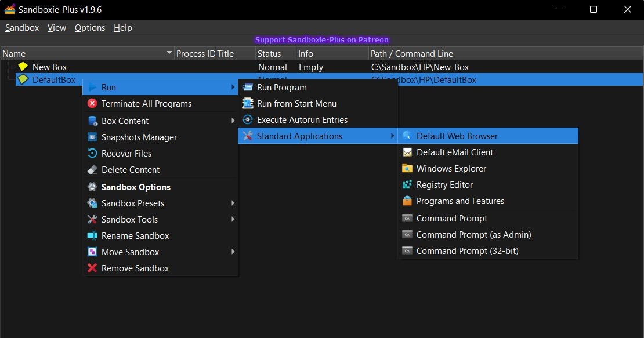Click the red Terminate All Programs icon
This screenshot has height=338, width=644.
click(92, 103)
